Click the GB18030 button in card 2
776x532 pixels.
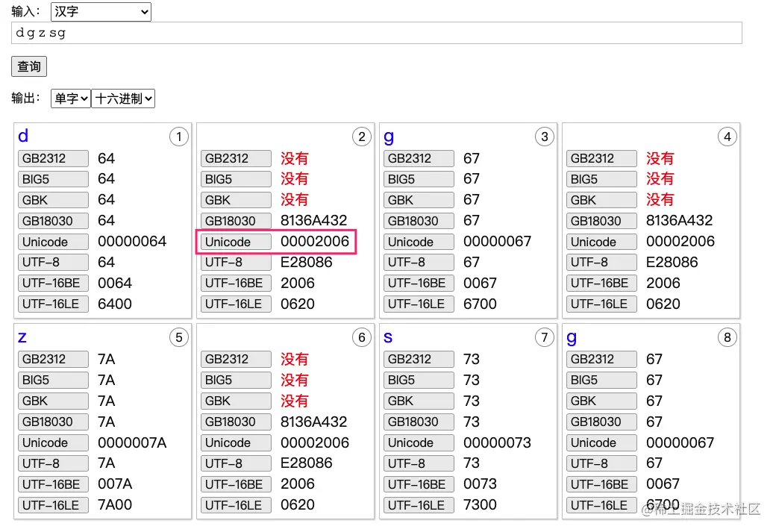pos(236,221)
